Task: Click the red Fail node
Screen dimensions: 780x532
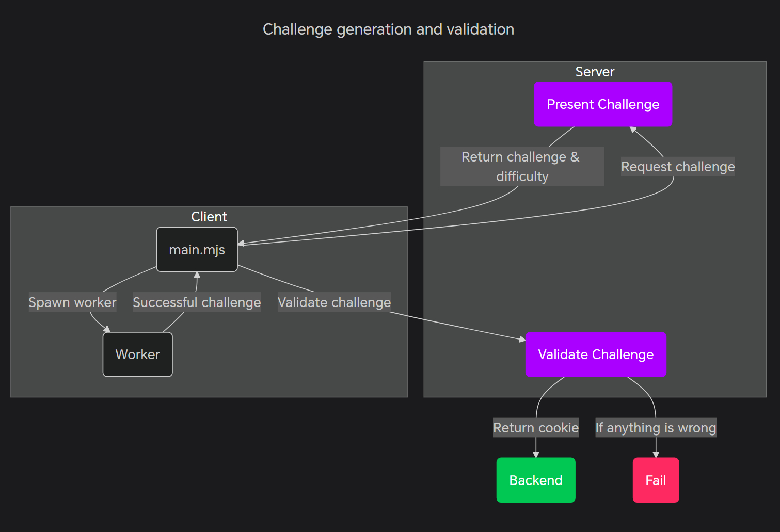Action: pos(656,480)
